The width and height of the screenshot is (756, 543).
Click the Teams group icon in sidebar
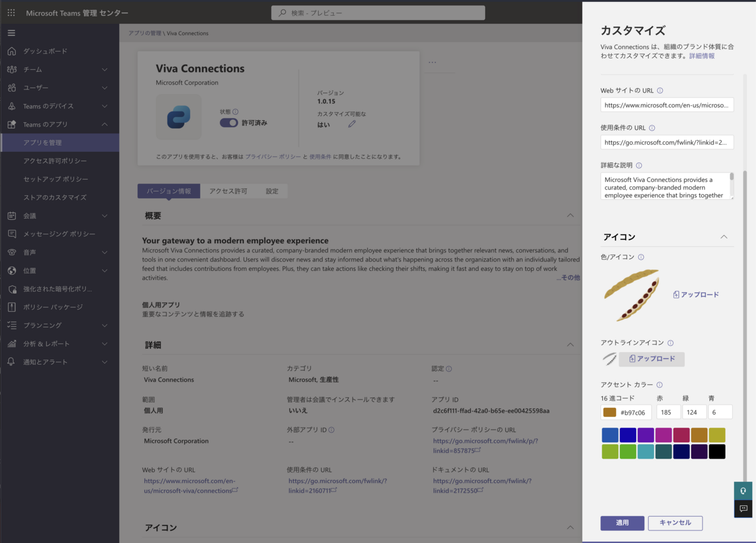(x=11, y=69)
